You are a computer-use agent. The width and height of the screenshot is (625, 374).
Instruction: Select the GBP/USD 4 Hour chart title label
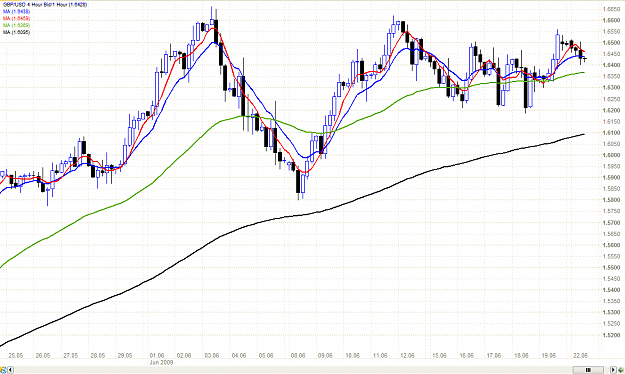[45, 5]
